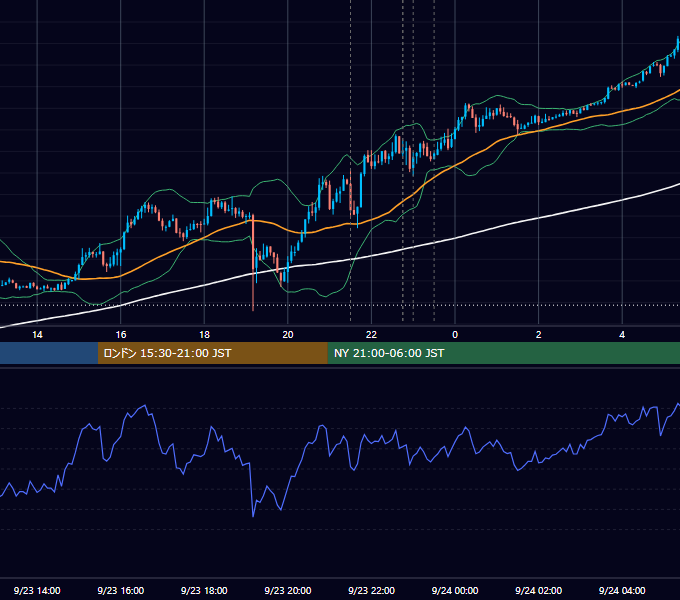The width and height of the screenshot is (680, 600).
Task: Click the 9/23 14:00 time label
Action: pyautogui.click(x=37, y=590)
